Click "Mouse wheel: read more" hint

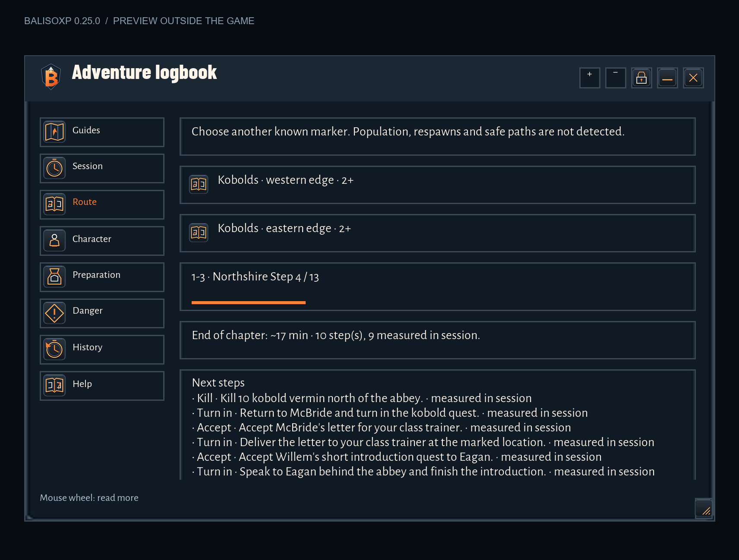pos(89,498)
